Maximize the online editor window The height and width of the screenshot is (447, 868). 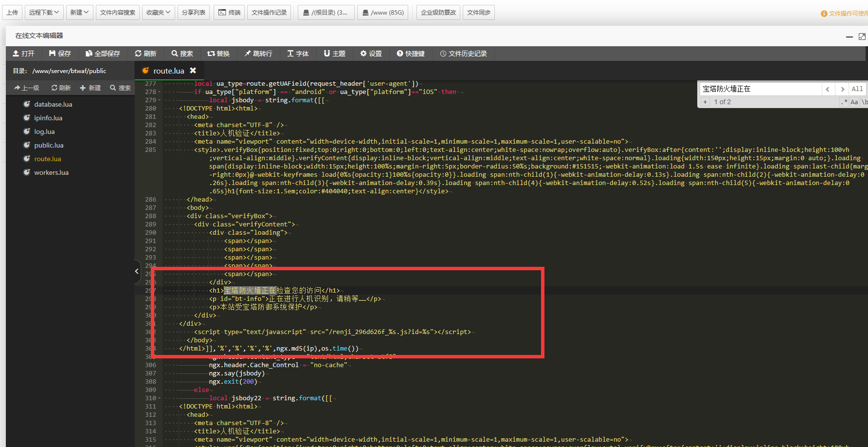(862, 37)
